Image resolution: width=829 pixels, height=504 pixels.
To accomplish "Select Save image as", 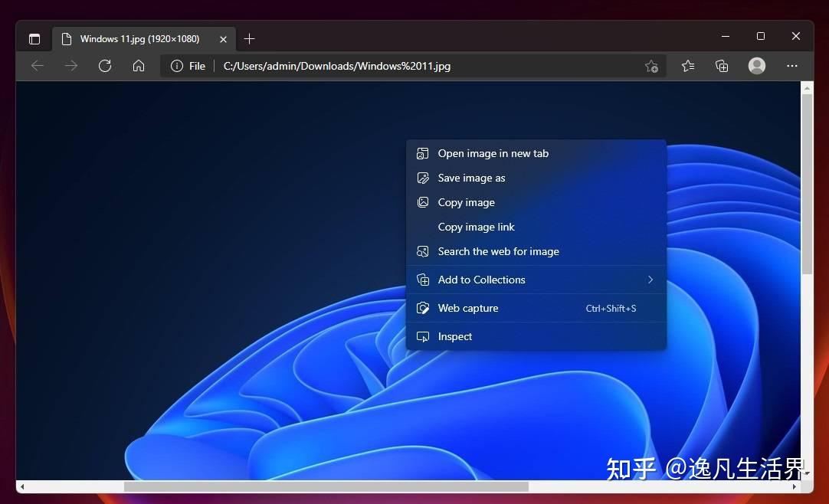I will 471,178.
